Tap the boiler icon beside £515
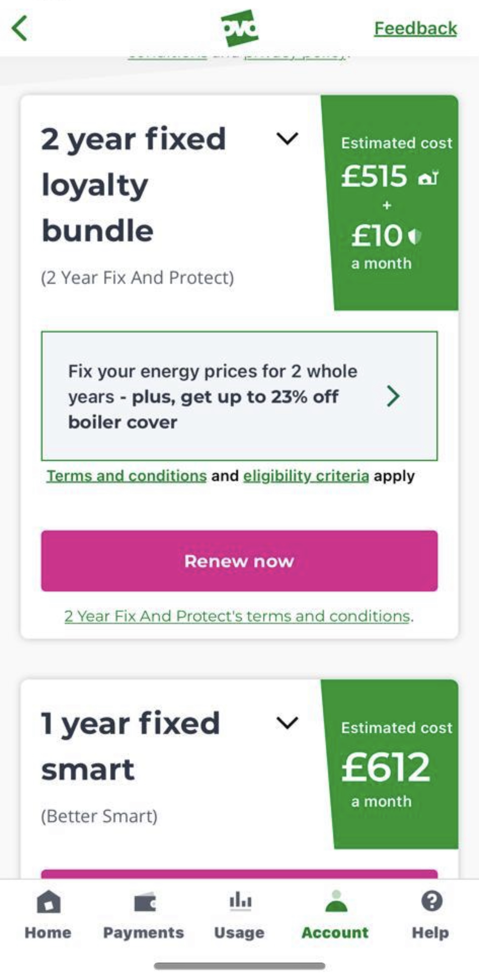The height and width of the screenshot is (980, 479). [x=428, y=177]
